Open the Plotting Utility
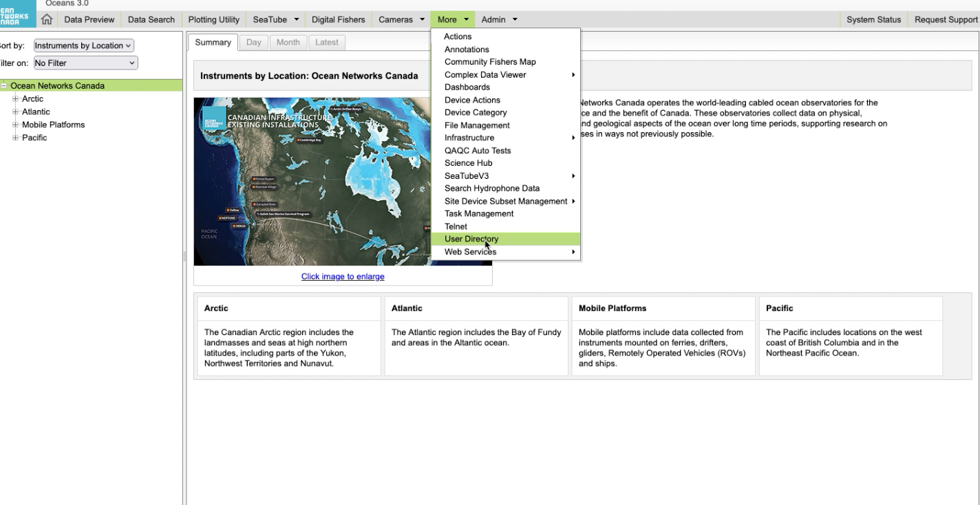The width and height of the screenshot is (980, 505). pos(214,20)
